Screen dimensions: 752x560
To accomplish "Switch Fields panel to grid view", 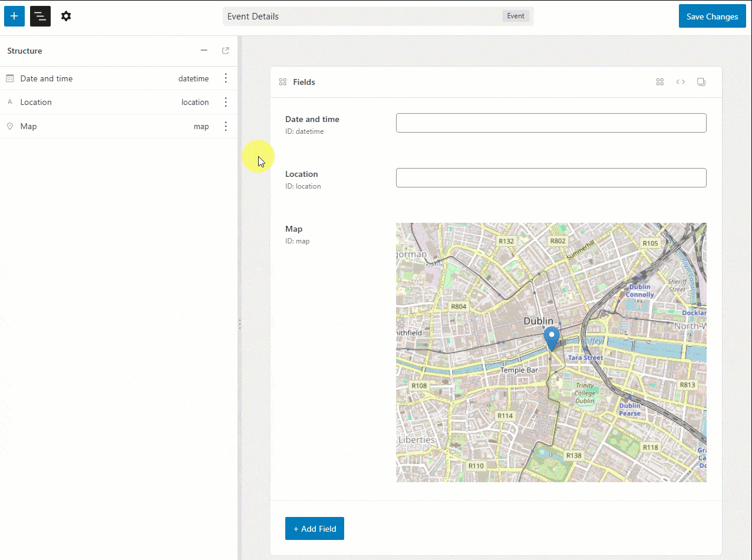I will click(x=660, y=82).
